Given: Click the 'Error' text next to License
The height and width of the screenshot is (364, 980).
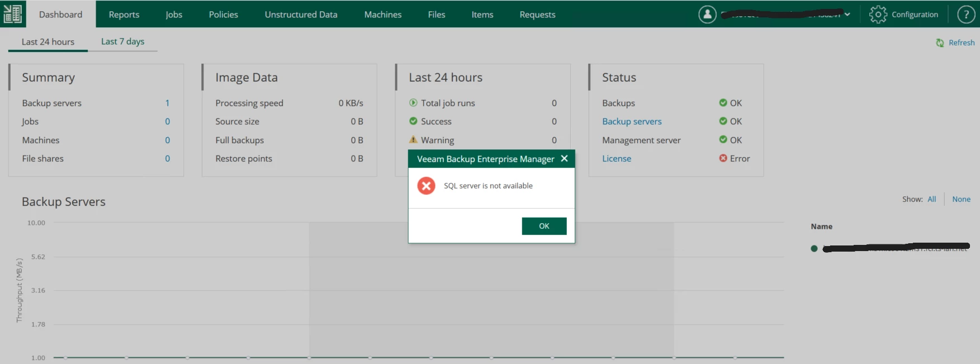Looking at the screenshot, I should 740,159.
